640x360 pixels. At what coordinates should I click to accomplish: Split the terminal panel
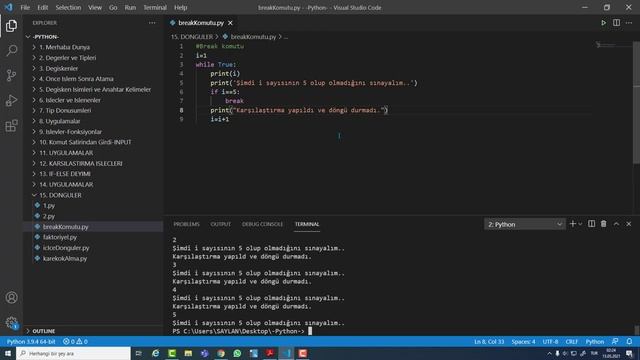coord(591,224)
